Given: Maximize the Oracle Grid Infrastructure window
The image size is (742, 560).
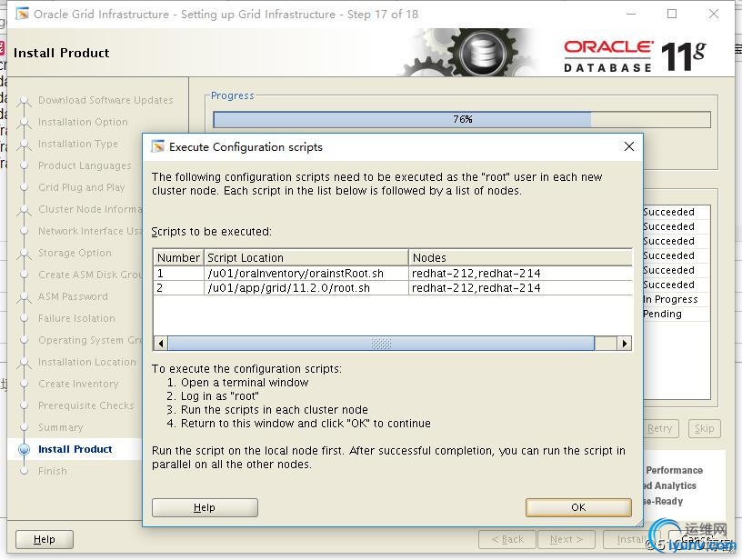Looking at the screenshot, I should tap(672, 14).
